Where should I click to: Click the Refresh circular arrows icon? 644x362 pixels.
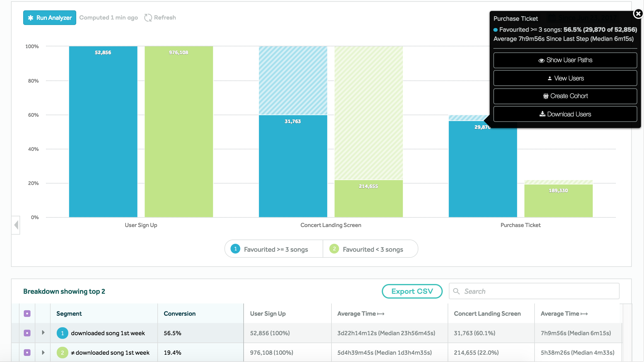pos(148,18)
